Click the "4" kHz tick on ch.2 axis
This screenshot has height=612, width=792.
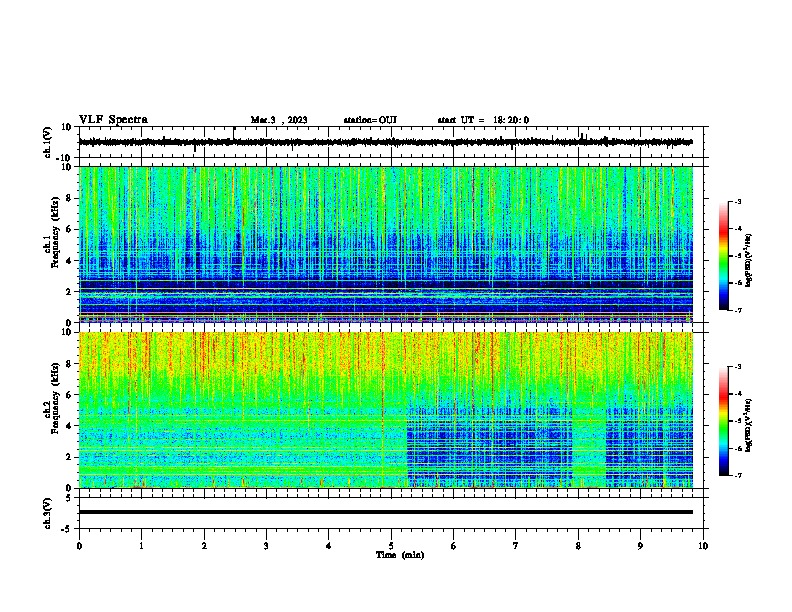pyautogui.click(x=70, y=426)
